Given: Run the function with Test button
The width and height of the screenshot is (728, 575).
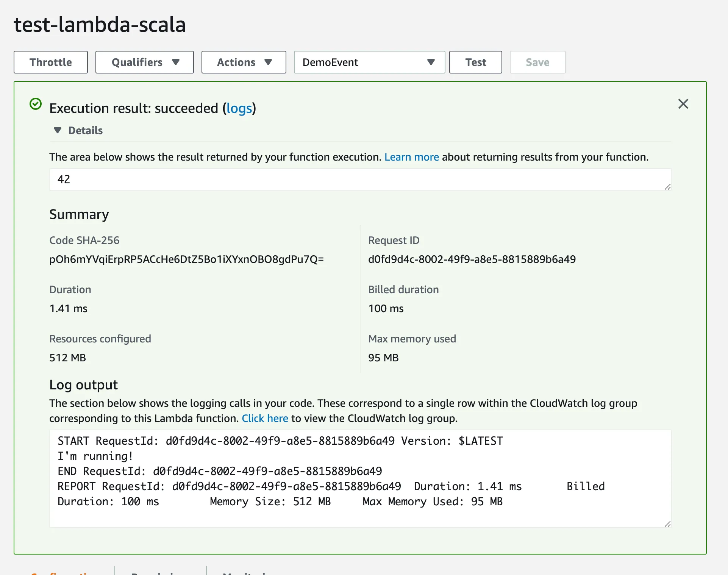Looking at the screenshot, I should pos(475,62).
